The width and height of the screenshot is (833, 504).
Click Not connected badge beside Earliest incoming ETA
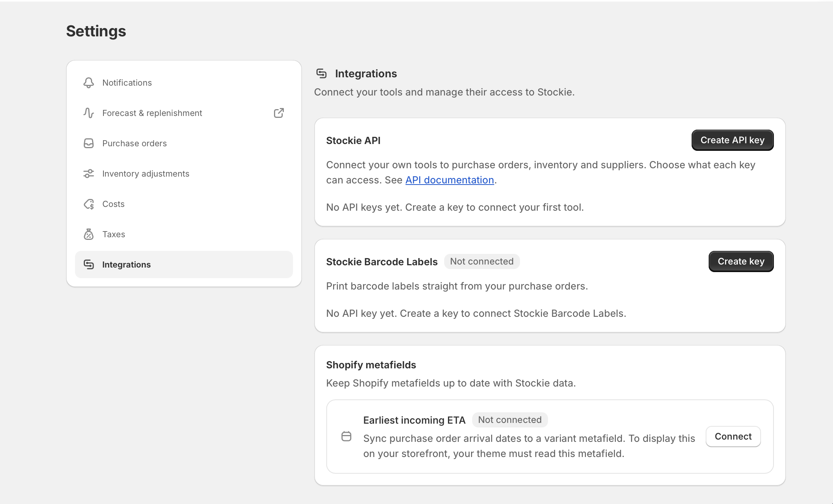pos(510,420)
